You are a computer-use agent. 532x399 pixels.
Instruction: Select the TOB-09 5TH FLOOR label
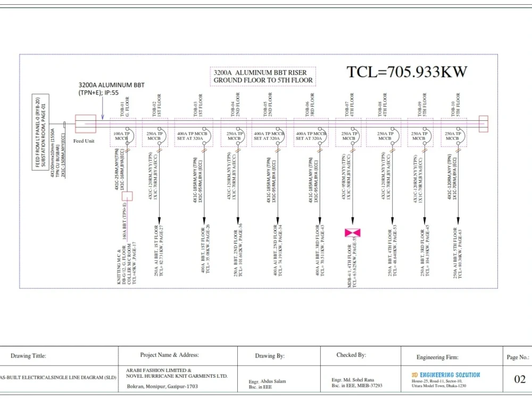(x=422, y=105)
